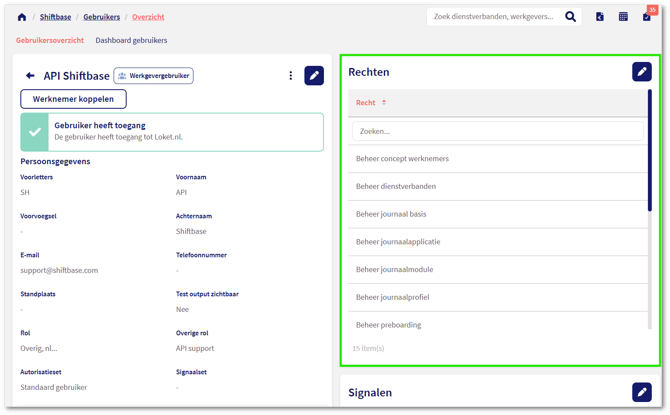Image resolution: width=670 pixels, height=415 pixels.
Task: Switch to Dashboard gebruikers tab
Action: (x=131, y=41)
